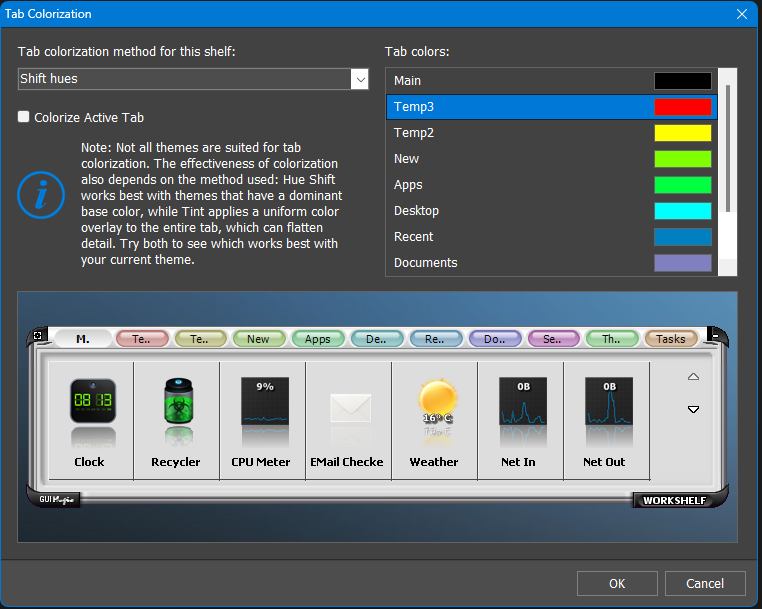Open the EMail Checker envelope icon
762x609 pixels.
point(349,405)
